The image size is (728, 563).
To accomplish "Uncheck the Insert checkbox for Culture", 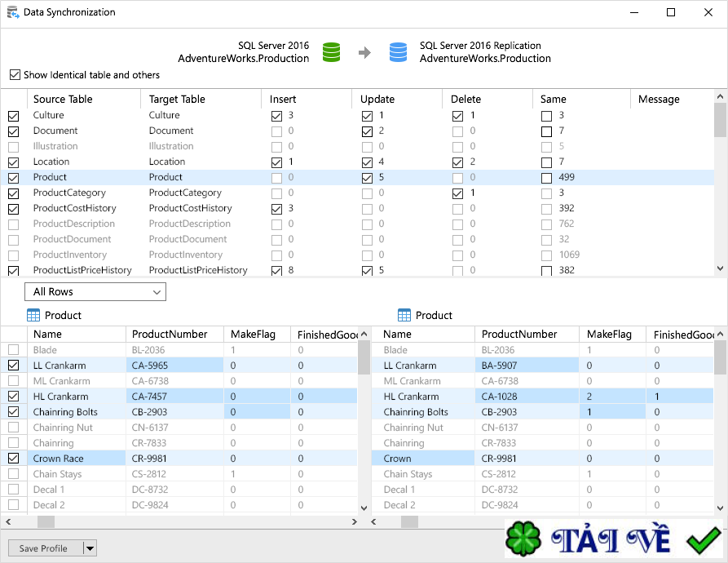I will pyautogui.click(x=276, y=116).
